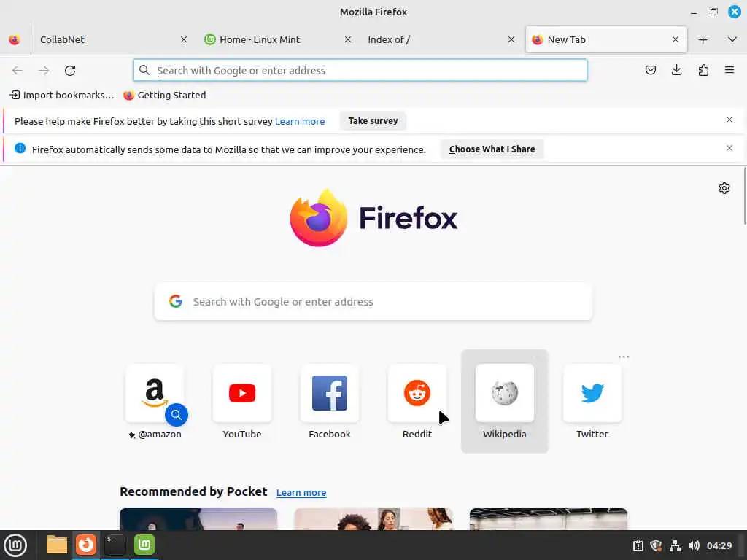Click the page center Google search box
Screen dimensions: 747x560
pos(373,301)
